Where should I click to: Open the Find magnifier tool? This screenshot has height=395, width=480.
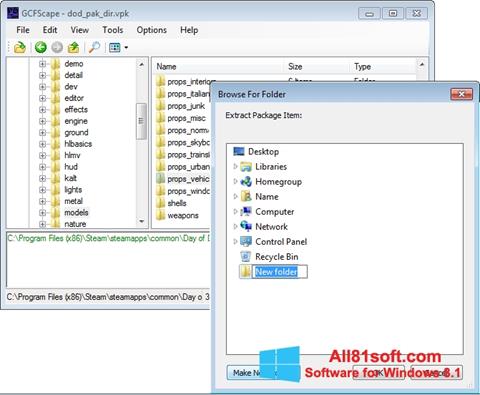[x=94, y=47]
